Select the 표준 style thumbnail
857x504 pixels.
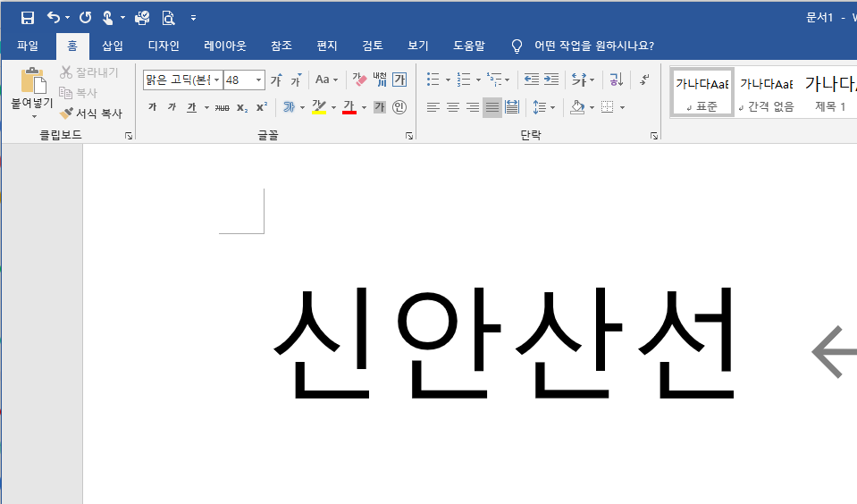coord(702,92)
